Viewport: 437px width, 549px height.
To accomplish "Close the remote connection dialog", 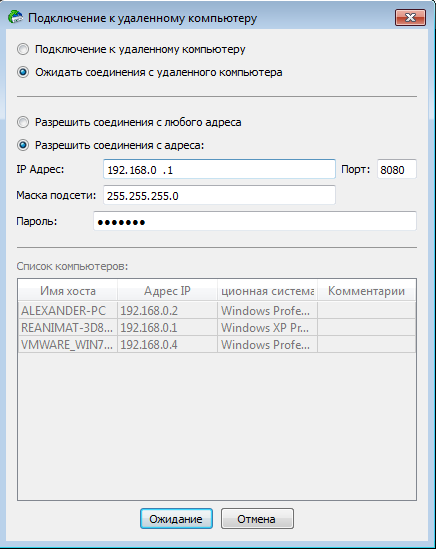I will click(x=410, y=18).
